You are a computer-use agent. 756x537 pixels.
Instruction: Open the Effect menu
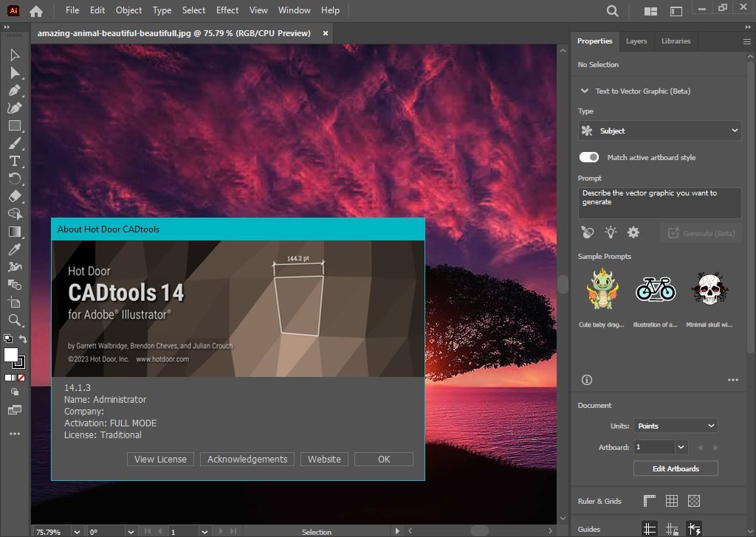click(x=227, y=10)
